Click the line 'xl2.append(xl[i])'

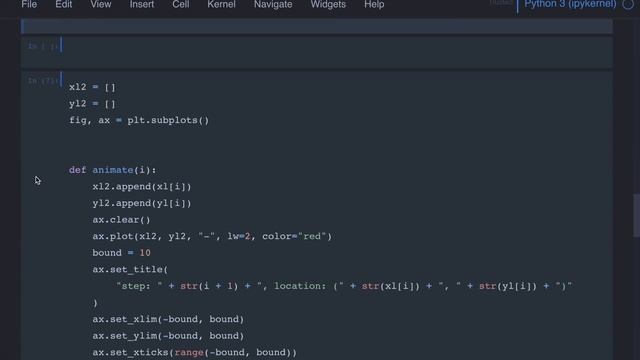click(142, 187)
